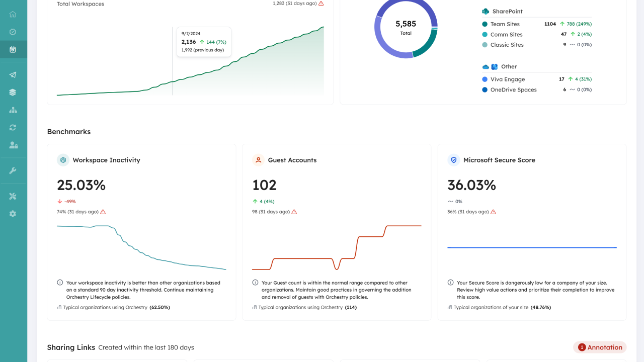
Task: Click the Viva Engage legend entry
Action: point(507,79)
